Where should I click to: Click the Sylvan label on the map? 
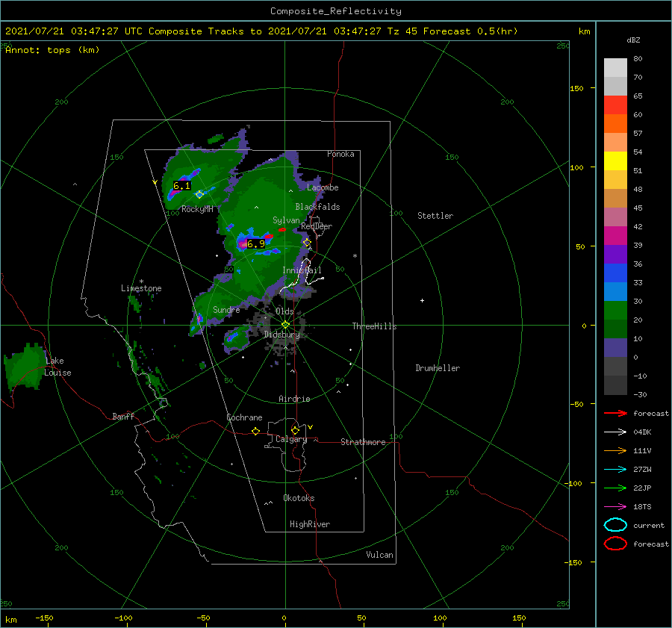[x=286, y=220]
